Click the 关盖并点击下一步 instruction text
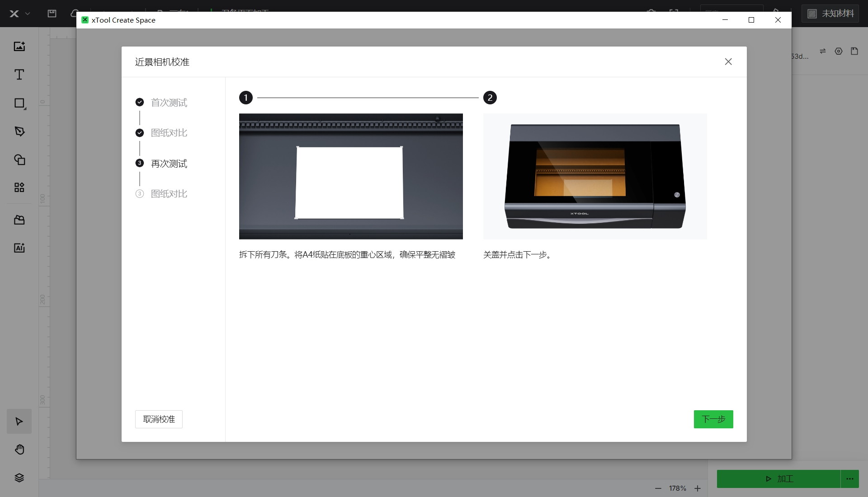Viewport: 868px width, 497px height. pos(518,255)
